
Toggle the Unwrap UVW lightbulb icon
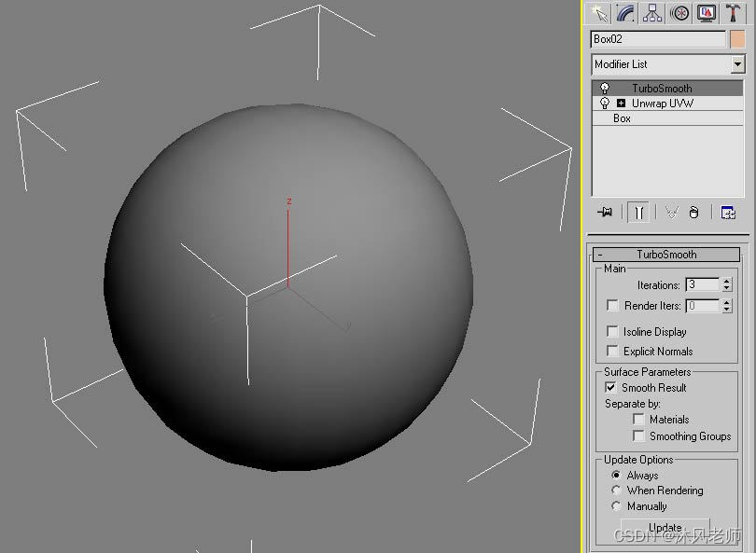[604, 104]
